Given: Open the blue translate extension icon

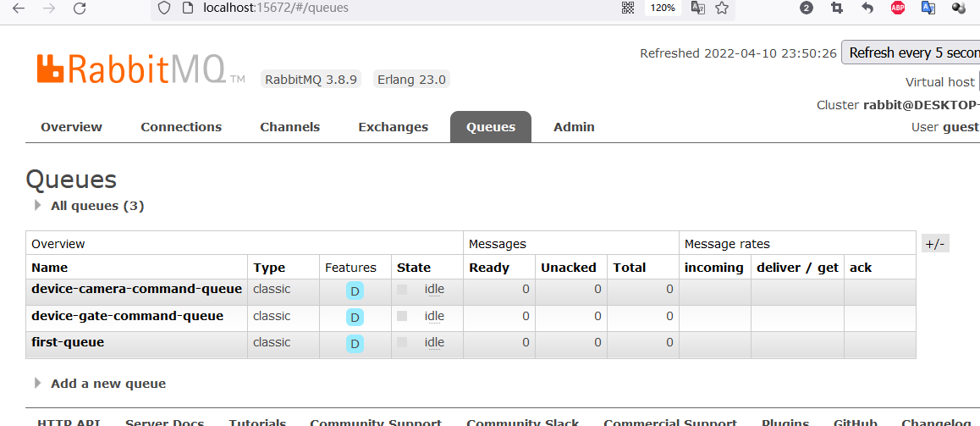Looking at the screenshot, I should pos(928,8).
